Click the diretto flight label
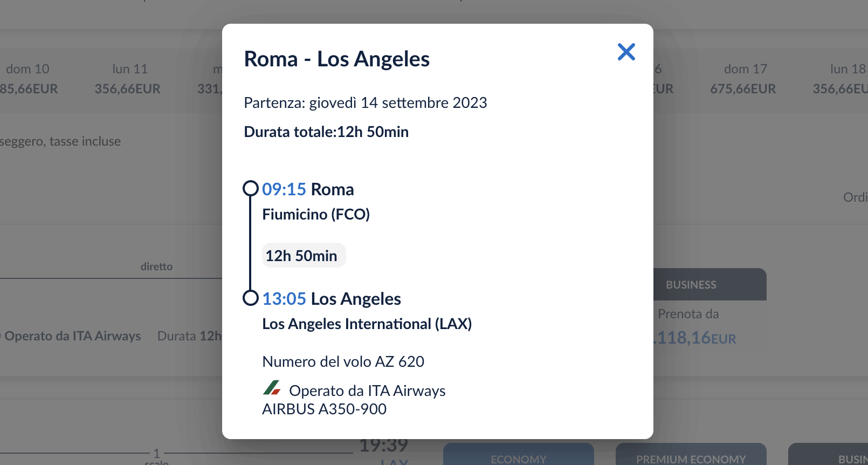Viewport: 868px width, 465px height. (x=156, y=266)
